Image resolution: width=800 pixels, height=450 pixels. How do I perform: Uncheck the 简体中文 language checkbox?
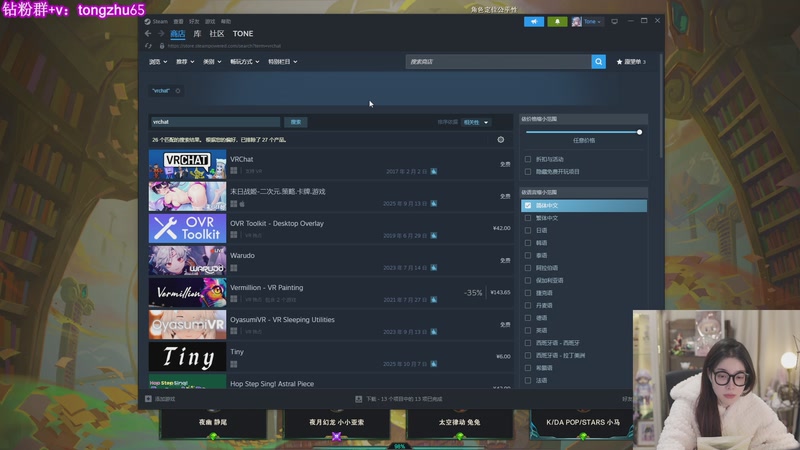(528, 205)
